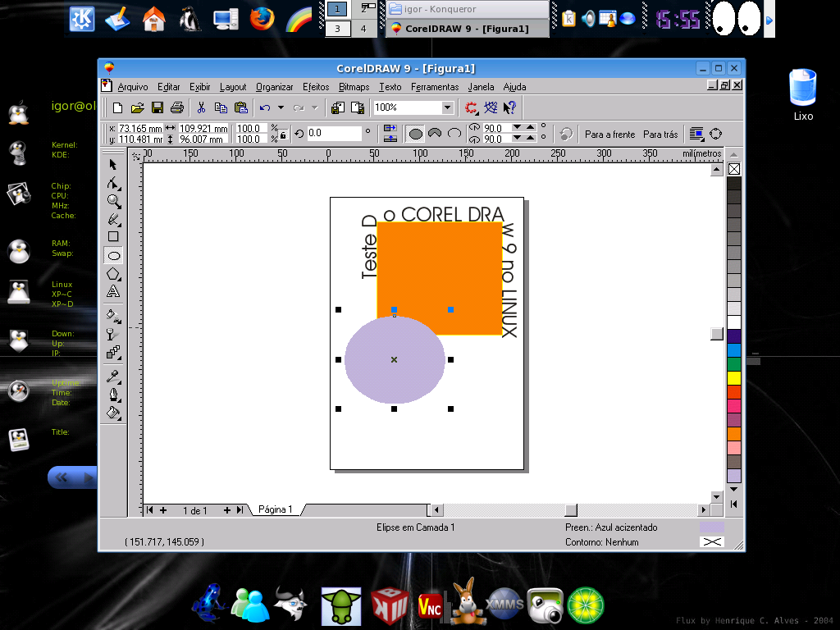Increase the starting angle 90.0 value

pos(531,127)
